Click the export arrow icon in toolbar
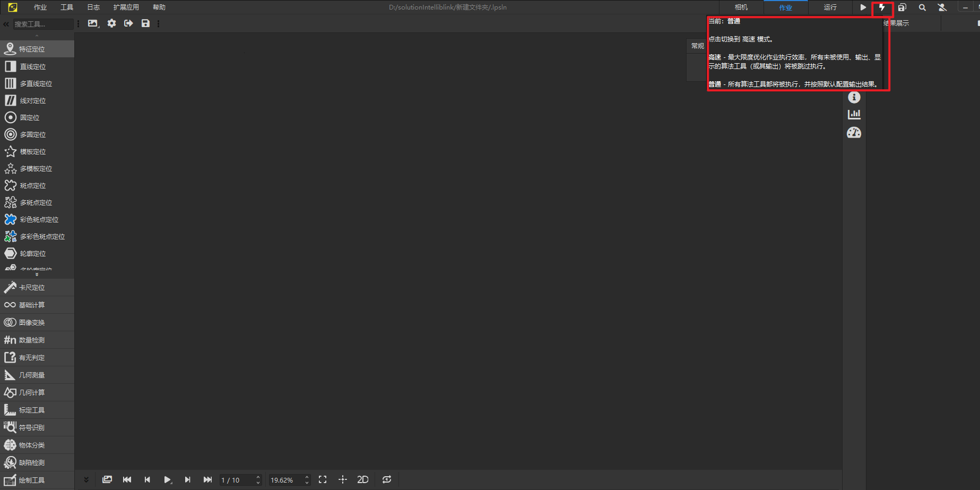Screen dimensions: 980x490 (128, 23)
